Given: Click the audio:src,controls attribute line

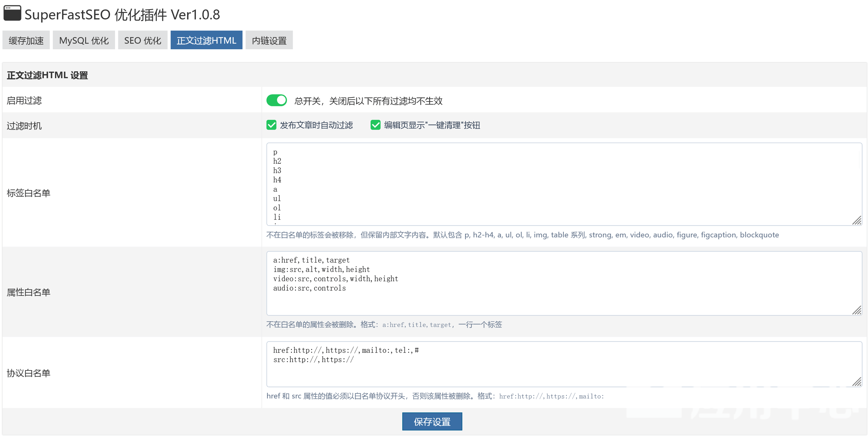Looking at the screenshot, I should (x=309, y=288).
